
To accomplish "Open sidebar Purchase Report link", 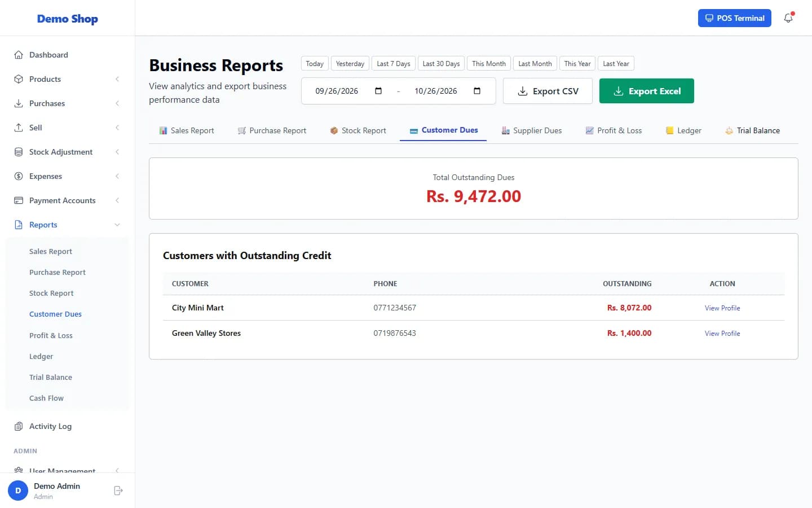I will pyautogui.click(x=58, y=272).
